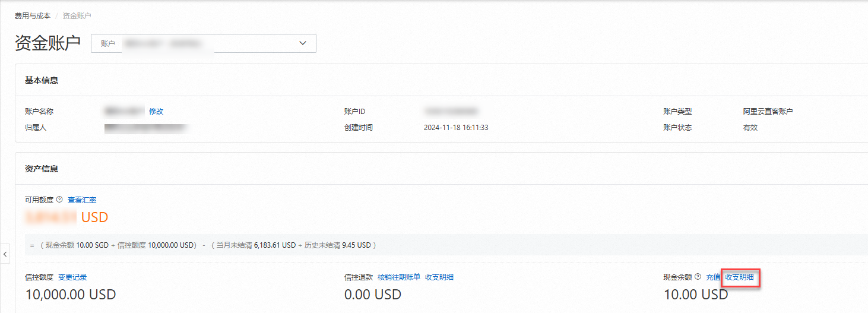
Task: Click the account type value 阿里云直客账户
Action: pos(768,112)
